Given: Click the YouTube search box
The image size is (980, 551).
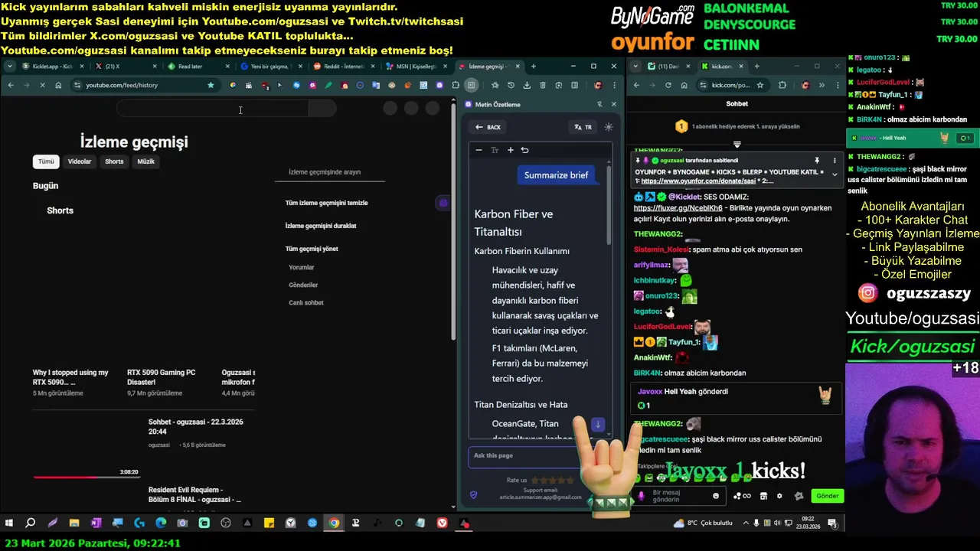Looking at the screenshot, I should click(x=213, y=109).
